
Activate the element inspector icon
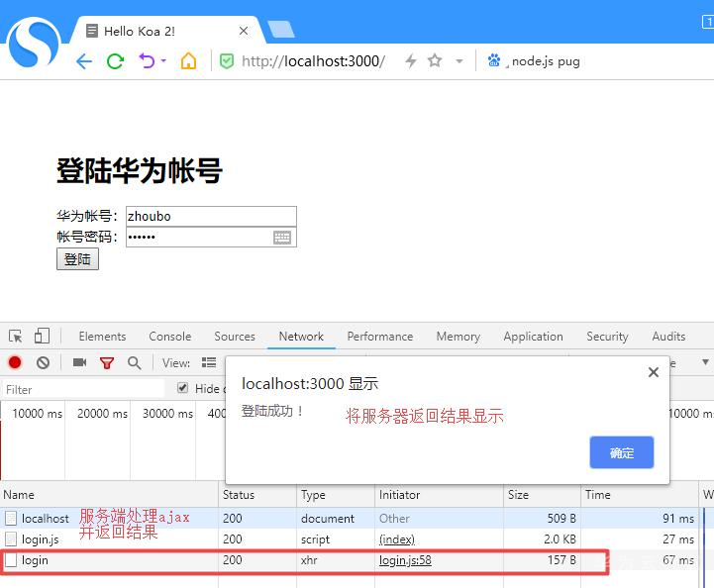coord(16,337)
